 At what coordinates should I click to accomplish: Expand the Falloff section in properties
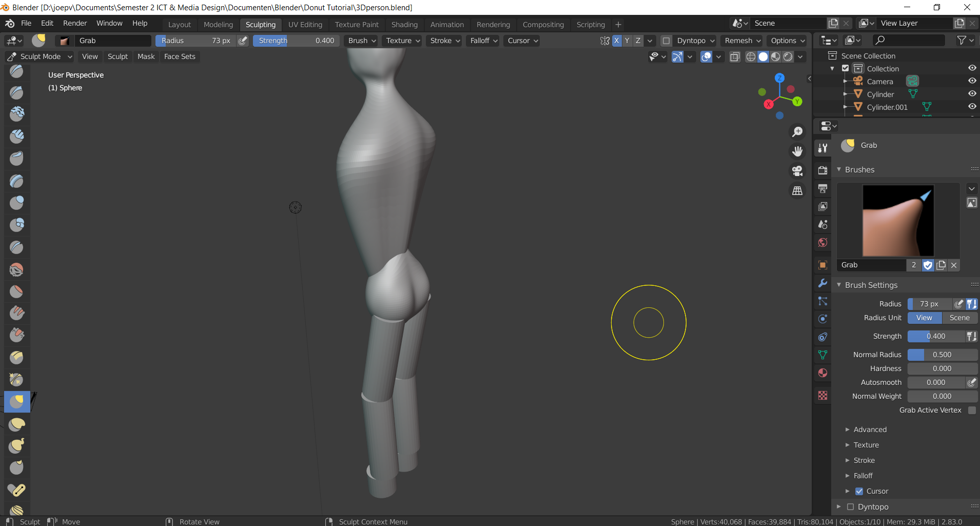point(863,476)
